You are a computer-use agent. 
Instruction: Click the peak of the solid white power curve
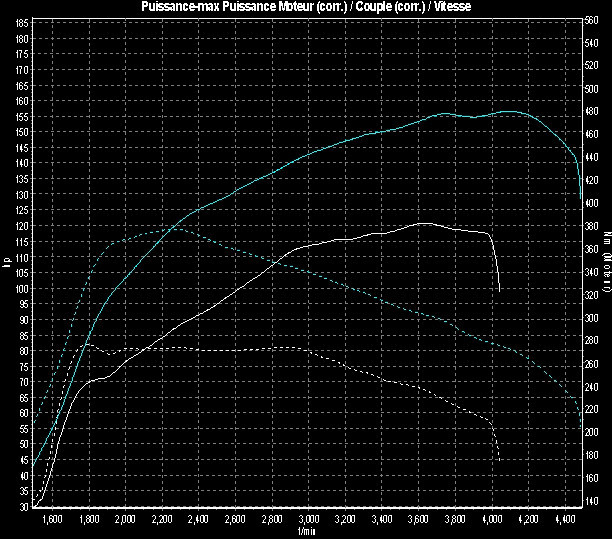tap(424, 223)
